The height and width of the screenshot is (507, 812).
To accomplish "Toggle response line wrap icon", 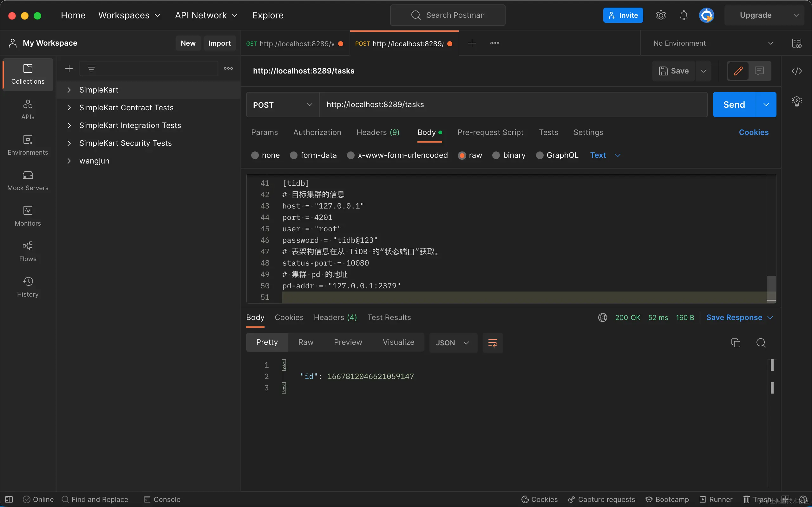I will tap(493, 343).
